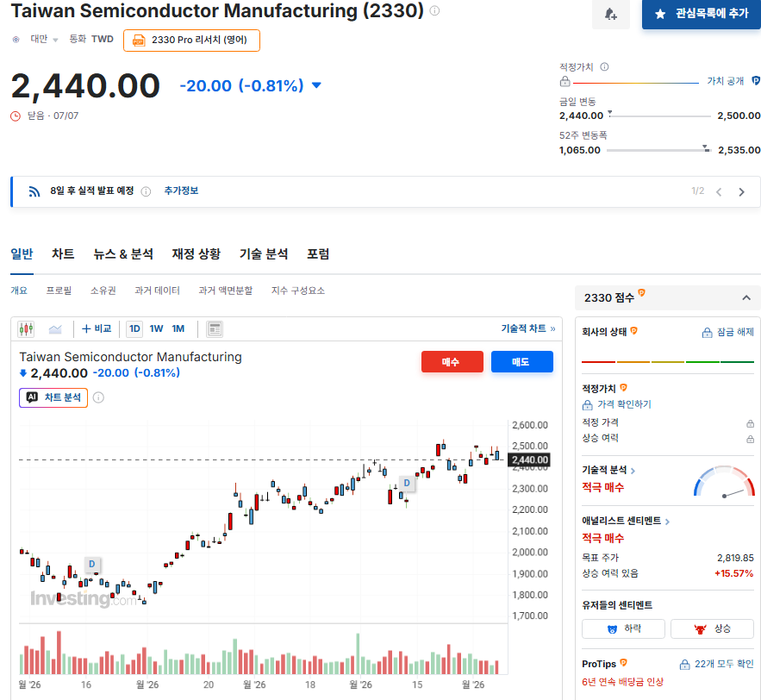Click the 52주 변동폭 range slider
The height and width of the screenshot is (700, 761).
click(x=658, y=150)
